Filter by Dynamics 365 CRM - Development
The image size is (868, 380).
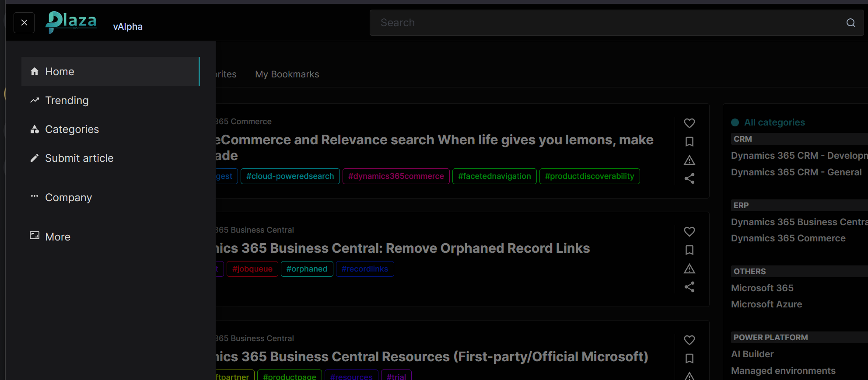point(799,156)
